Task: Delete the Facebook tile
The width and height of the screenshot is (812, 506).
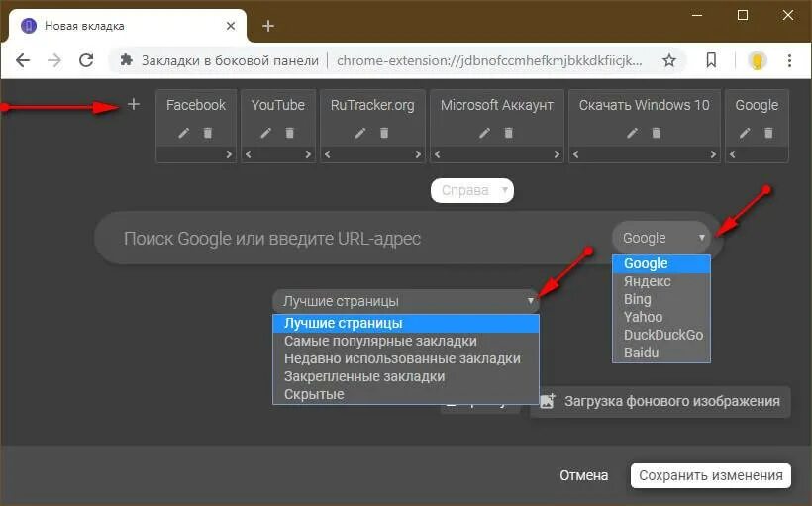Action: (x=208, y=133)
